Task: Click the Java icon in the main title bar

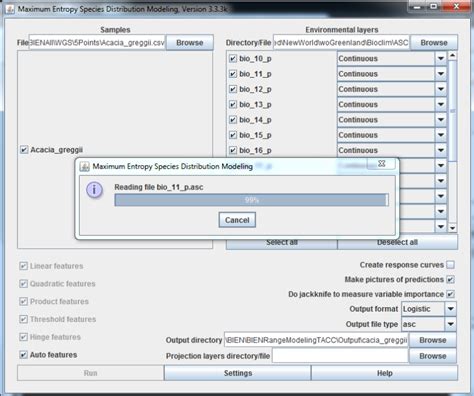Action: (x=10, y=9)
